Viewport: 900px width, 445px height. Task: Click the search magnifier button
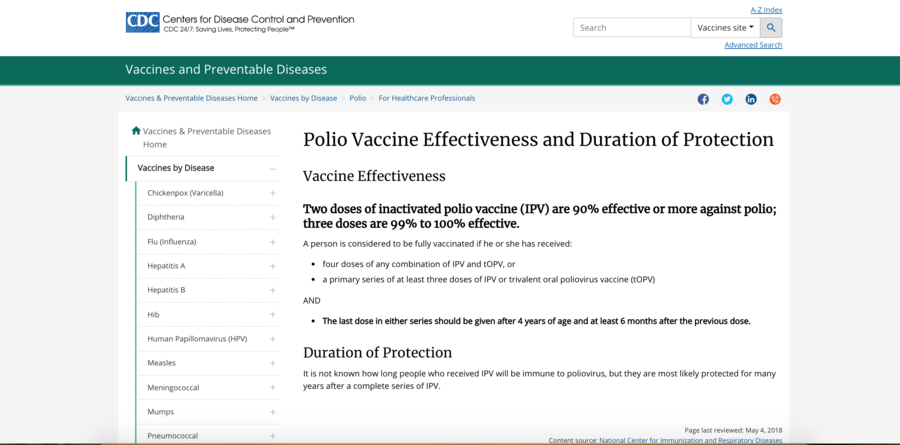pyautogui.click(x=771, y=28)
